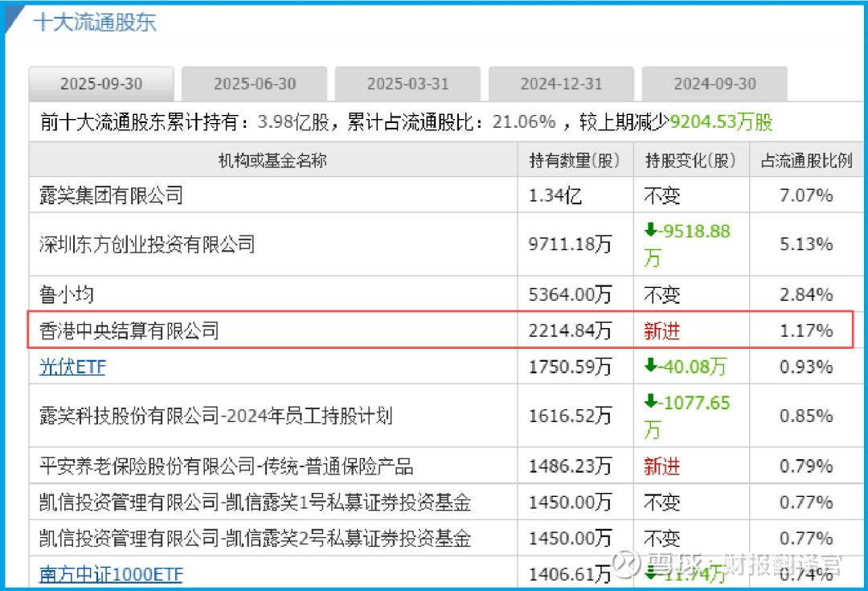Select the 凯信露笑1号私募证券投资基金 row name

256,503
